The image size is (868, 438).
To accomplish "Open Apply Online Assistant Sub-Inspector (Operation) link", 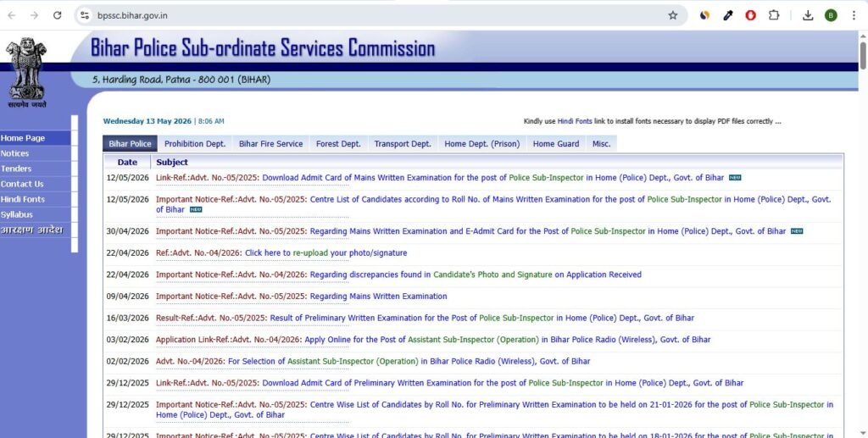I will [x=508, y=340].
